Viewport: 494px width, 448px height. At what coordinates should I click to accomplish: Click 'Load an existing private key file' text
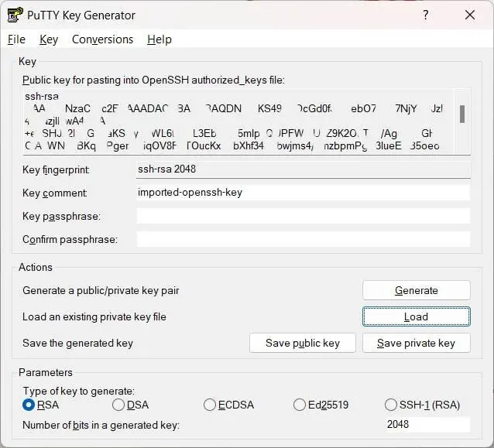pyautogui.click(x=94, y=316)
